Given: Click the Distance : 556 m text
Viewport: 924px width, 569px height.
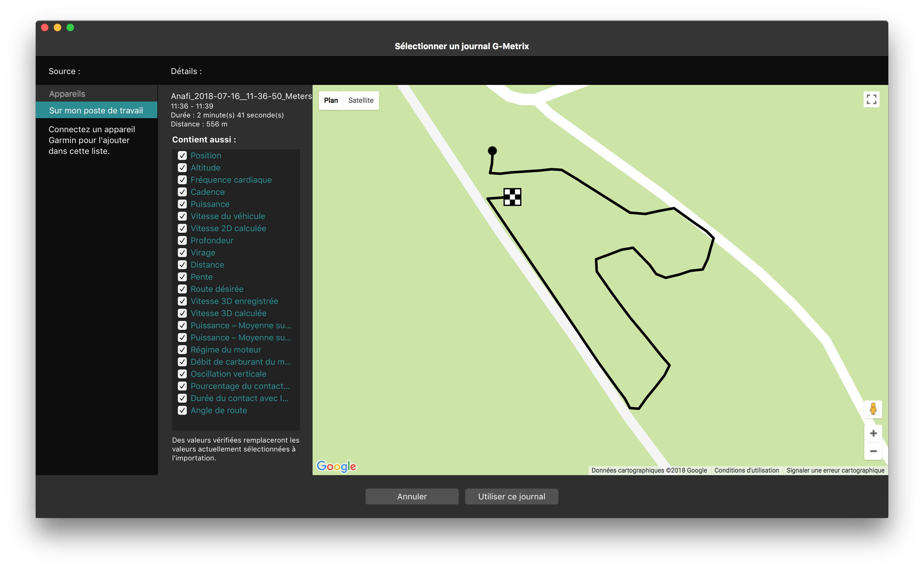Looking at the screenshot, I should click(x=199, y=124).
